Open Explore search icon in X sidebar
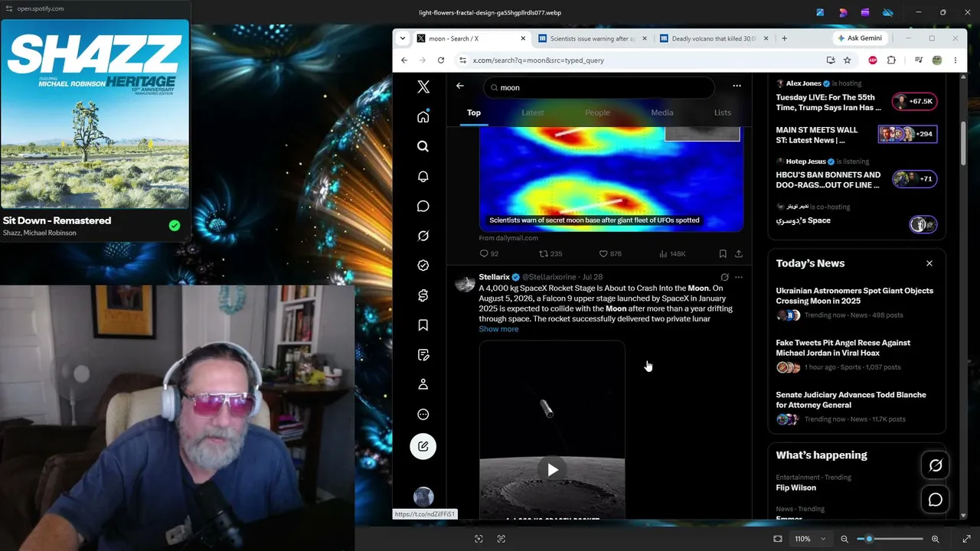This screenshot has height=551, width=980. pyautogui.click(x=423, y=146)
